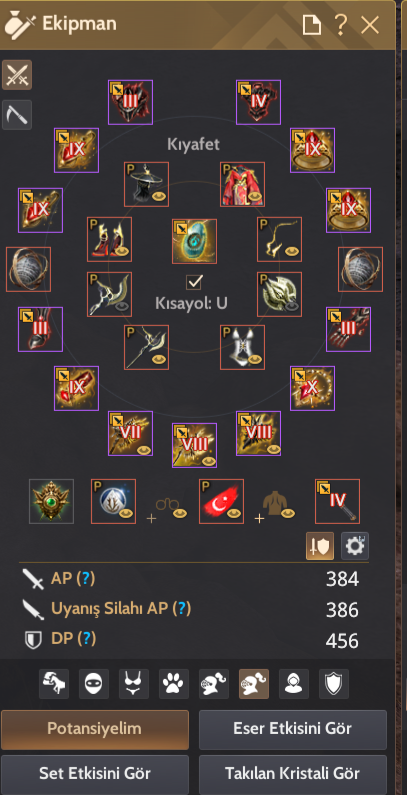This screenshot has height=795, width=407.
Task: Toggle the paw pet visibility icon
Action: pyautogui.click(x=174, y=684)
